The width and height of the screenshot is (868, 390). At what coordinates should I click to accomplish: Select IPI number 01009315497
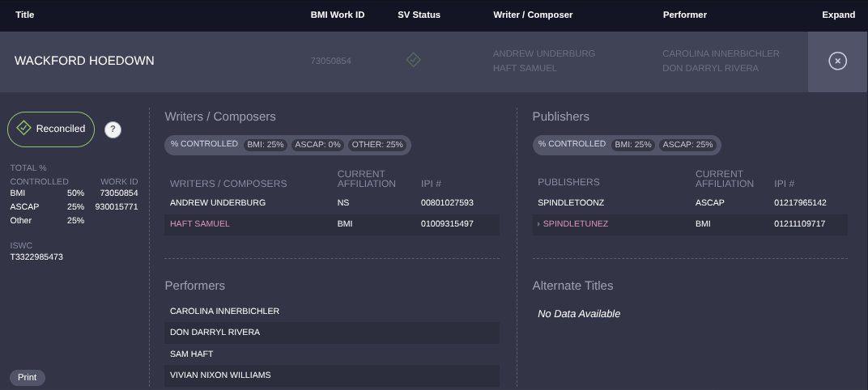[447, 224]
